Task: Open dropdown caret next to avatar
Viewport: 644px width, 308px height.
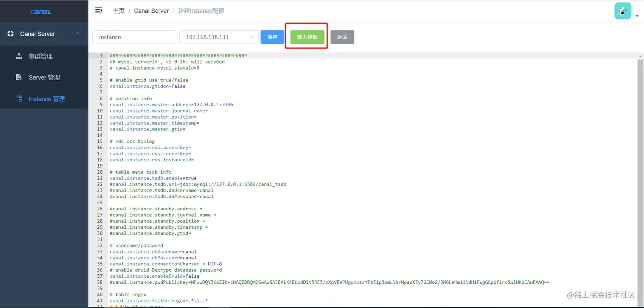Action: coord(637,16)
